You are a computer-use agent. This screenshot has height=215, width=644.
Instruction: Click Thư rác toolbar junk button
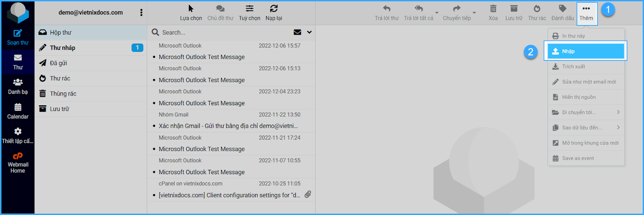[537, 13]
